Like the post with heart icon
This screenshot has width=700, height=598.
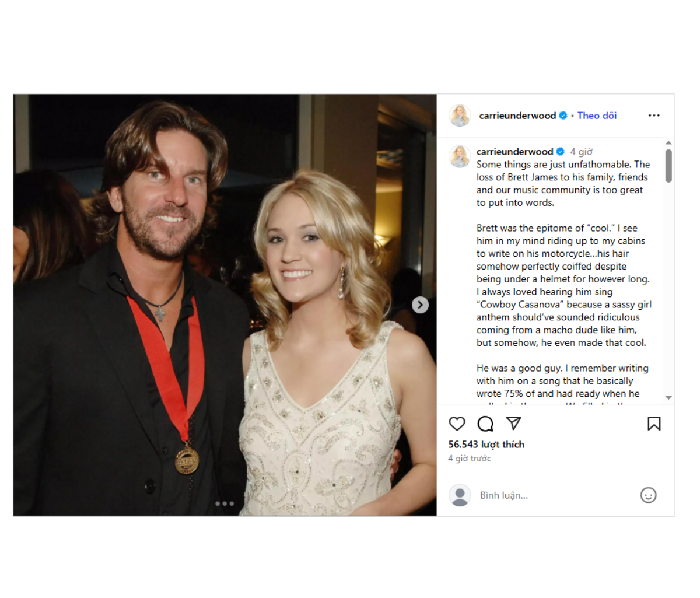tap(457, 424)
